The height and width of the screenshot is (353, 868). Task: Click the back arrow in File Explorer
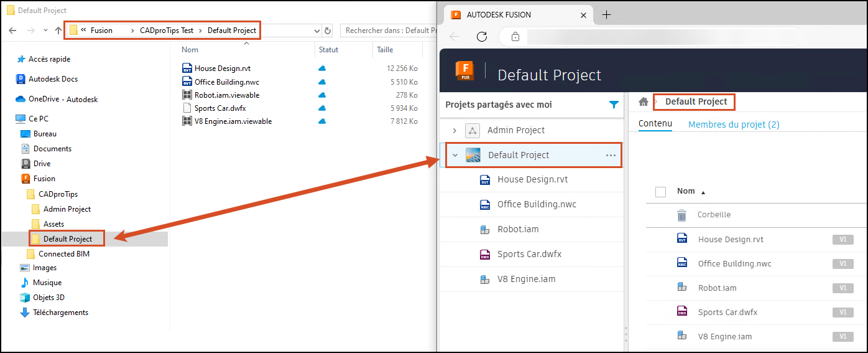click(x=12, y=31)
